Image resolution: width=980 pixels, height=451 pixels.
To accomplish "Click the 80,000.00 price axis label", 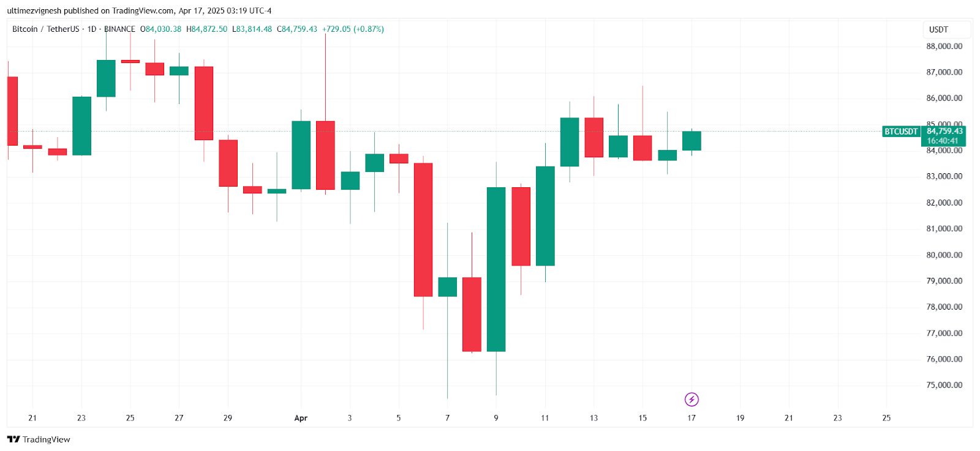I will point(944,255).
